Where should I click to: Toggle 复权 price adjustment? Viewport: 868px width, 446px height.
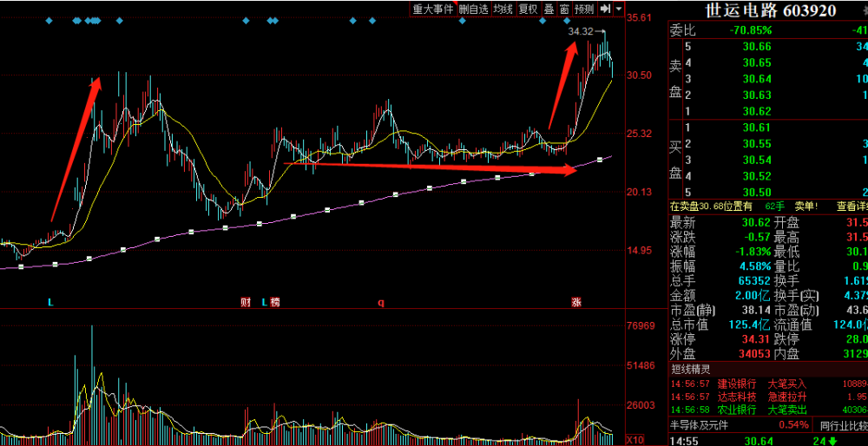pos(528,9)
